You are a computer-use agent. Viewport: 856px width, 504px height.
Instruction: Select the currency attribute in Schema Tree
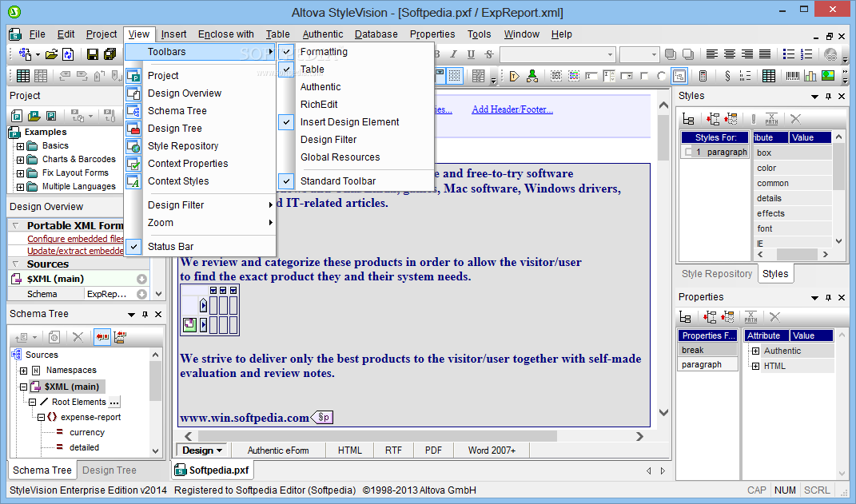pos(87,433)
